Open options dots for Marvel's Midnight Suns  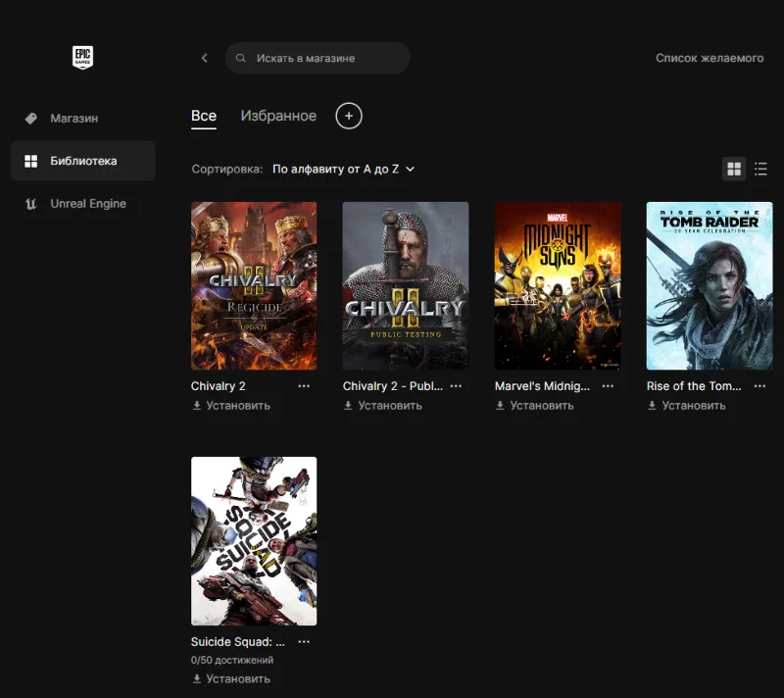point(608,386)
